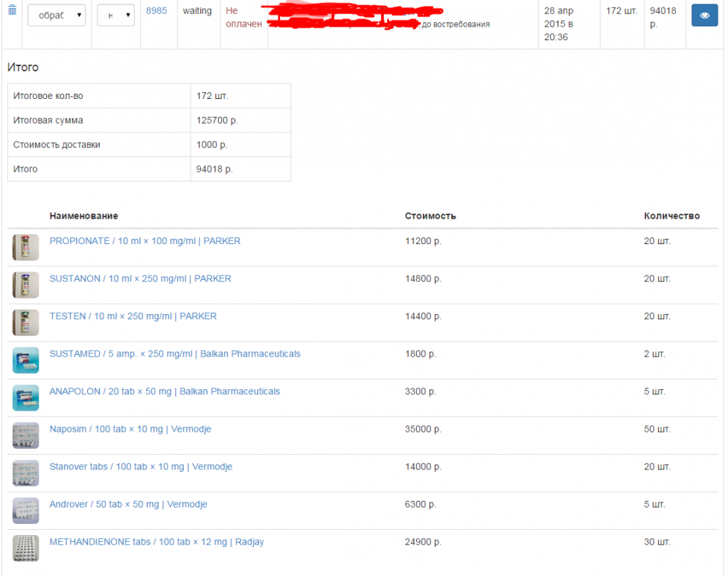
Task: Click the trash delete icon for the order
Action: [12, 10]
